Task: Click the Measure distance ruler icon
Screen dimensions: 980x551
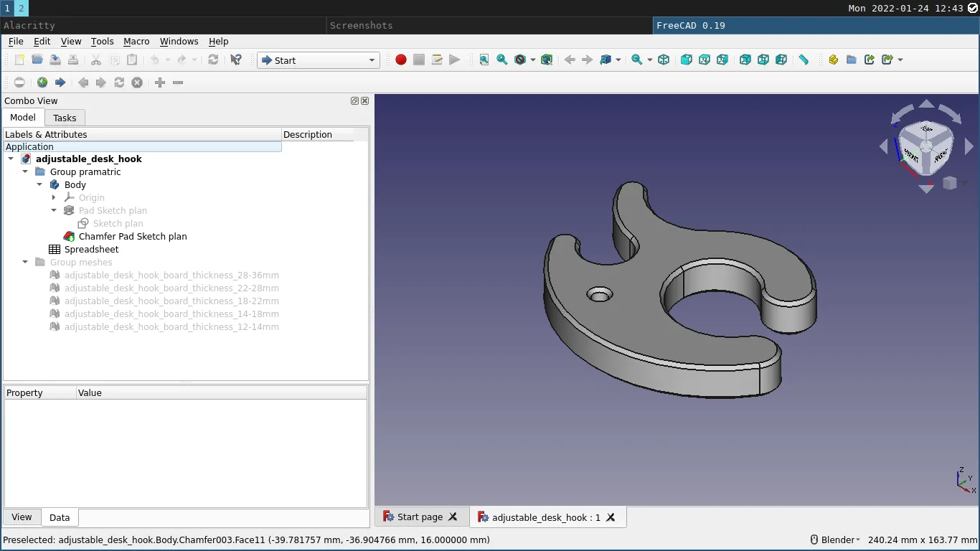Action: (804, 60)
